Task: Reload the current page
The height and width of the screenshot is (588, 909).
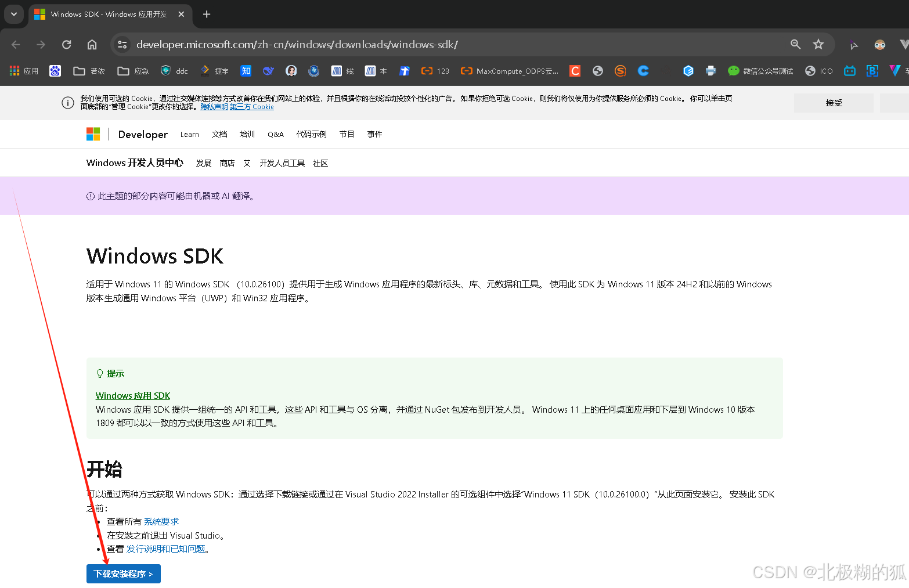Action: point(67,45)
